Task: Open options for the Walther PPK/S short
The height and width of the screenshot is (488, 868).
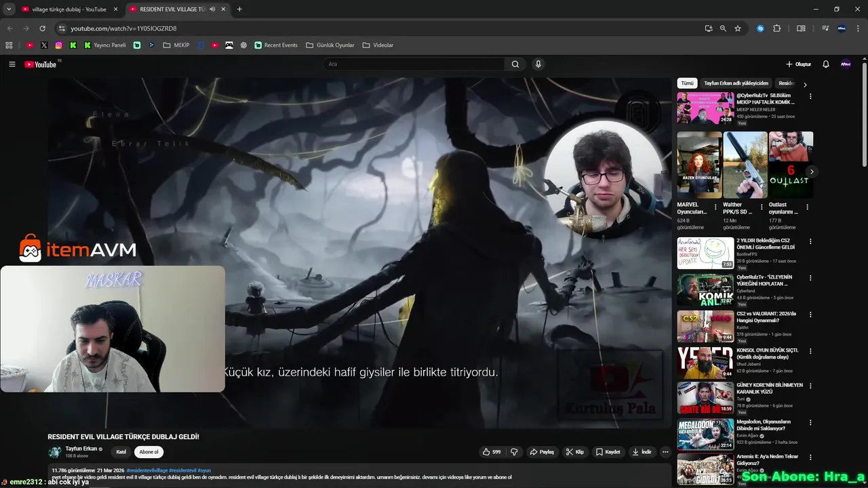Action: click(x=762, y=207)
